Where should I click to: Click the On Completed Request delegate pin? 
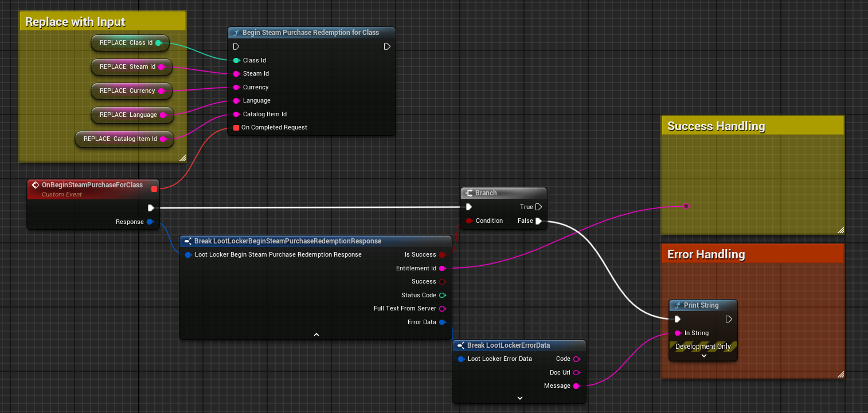tap(236, 127)
